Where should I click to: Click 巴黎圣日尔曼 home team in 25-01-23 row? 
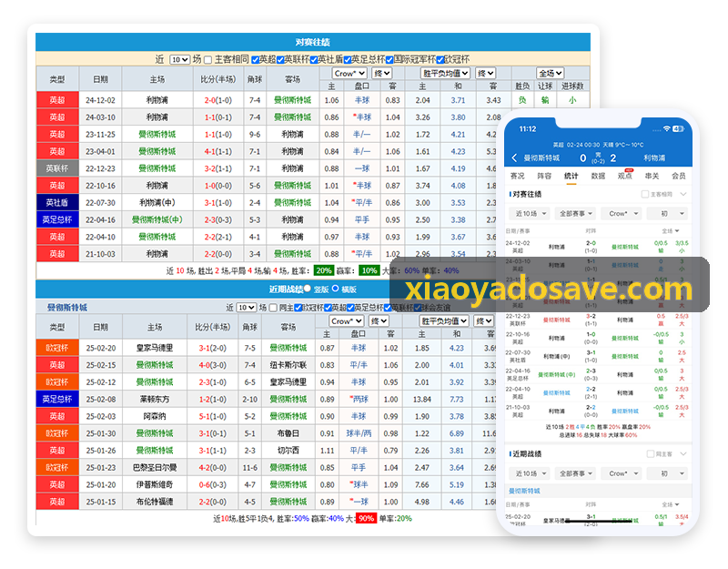pos(155,468)
